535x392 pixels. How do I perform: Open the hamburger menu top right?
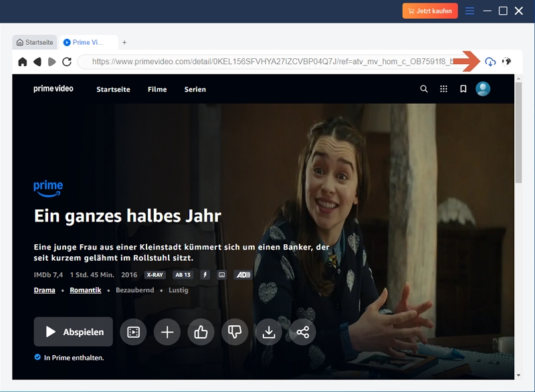coord(469,10)
